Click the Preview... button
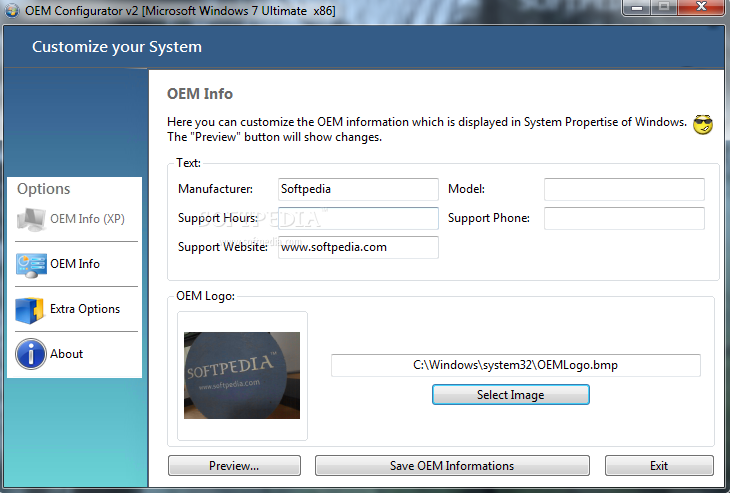 pos(234,466)
